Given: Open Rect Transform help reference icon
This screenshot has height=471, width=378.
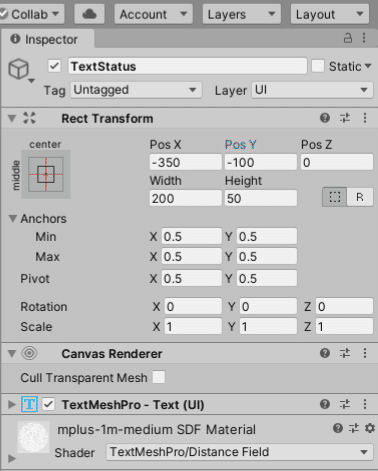Looking at the screenshot, I should [325, 118].
